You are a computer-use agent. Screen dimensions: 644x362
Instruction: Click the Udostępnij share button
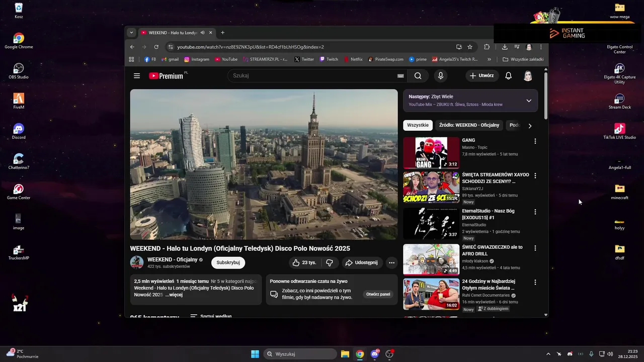pos(361,262)
